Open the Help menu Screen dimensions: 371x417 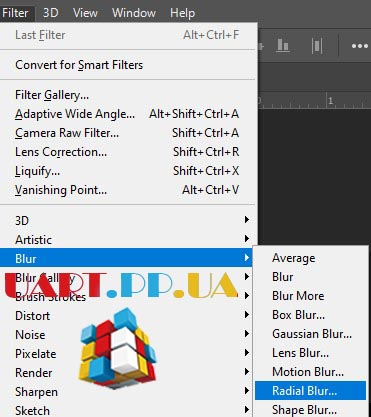tap(182, 13)
